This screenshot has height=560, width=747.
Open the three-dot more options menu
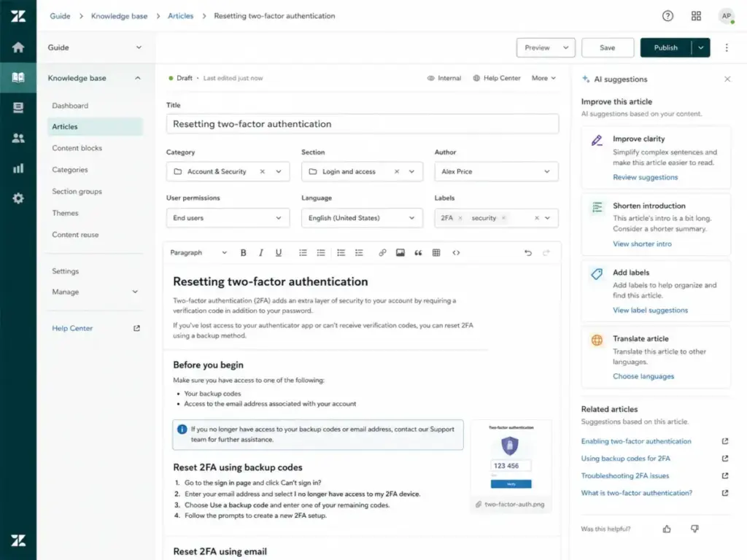(727, 47)
